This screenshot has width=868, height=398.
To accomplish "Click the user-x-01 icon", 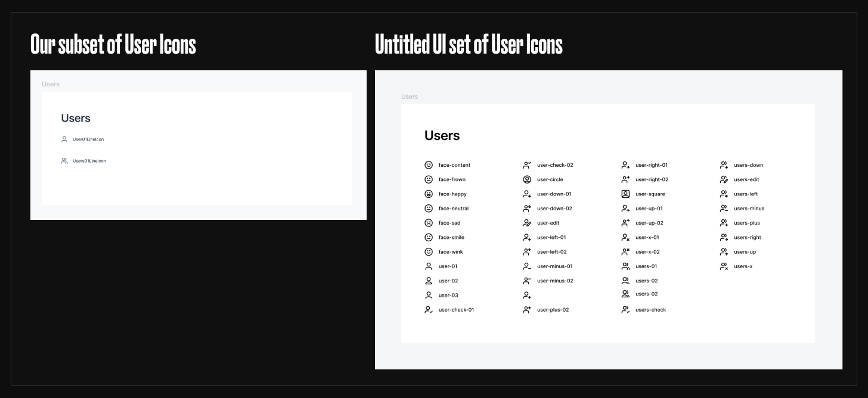I will [x=625, y=237].
